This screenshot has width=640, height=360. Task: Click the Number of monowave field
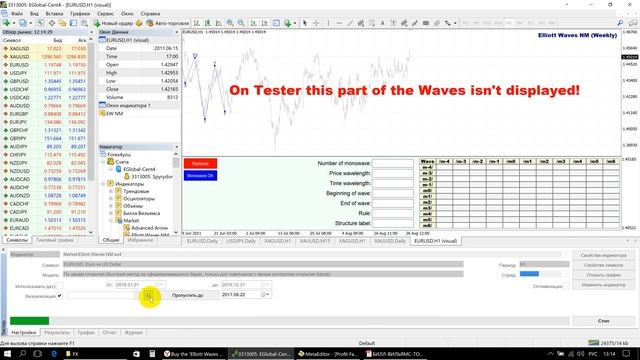(393, 163)
